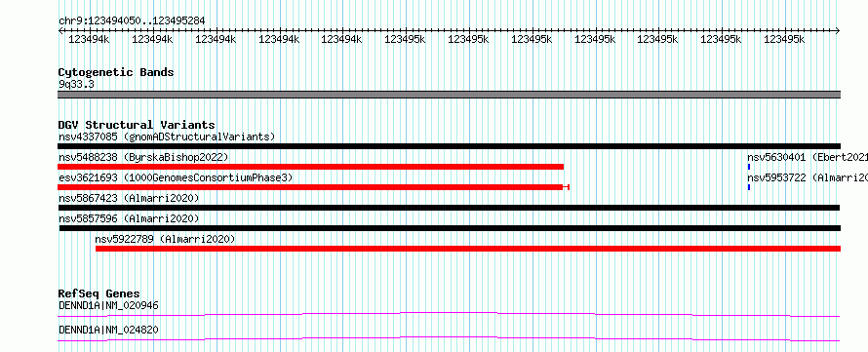Click the red bar of nsv5488238
The width and height of the screenshot is (868, 352).
pos(310,167)
